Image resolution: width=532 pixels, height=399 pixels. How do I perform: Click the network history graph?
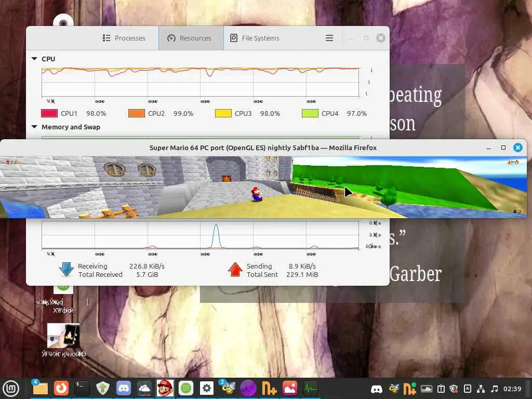coord(200,235)
